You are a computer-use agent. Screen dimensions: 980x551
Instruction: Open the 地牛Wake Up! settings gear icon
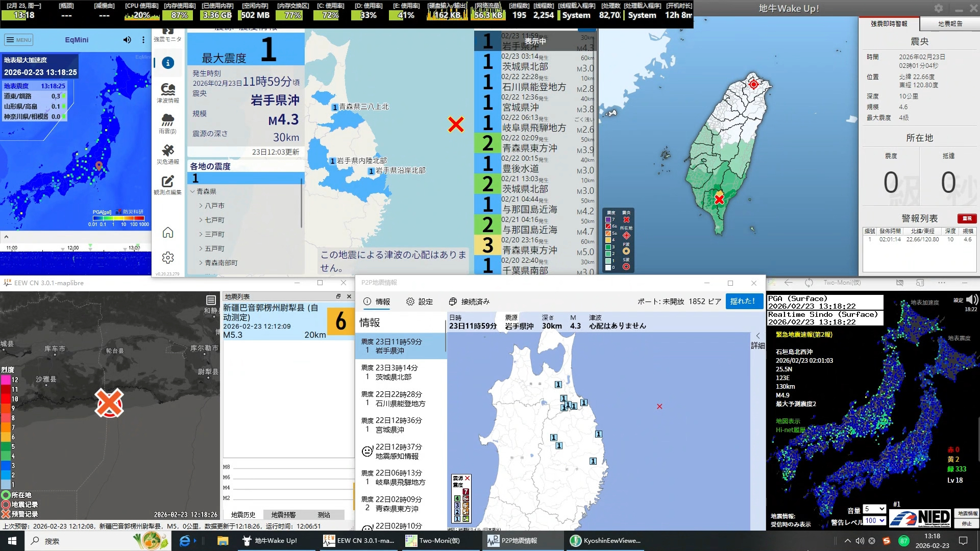click(939, 8)
